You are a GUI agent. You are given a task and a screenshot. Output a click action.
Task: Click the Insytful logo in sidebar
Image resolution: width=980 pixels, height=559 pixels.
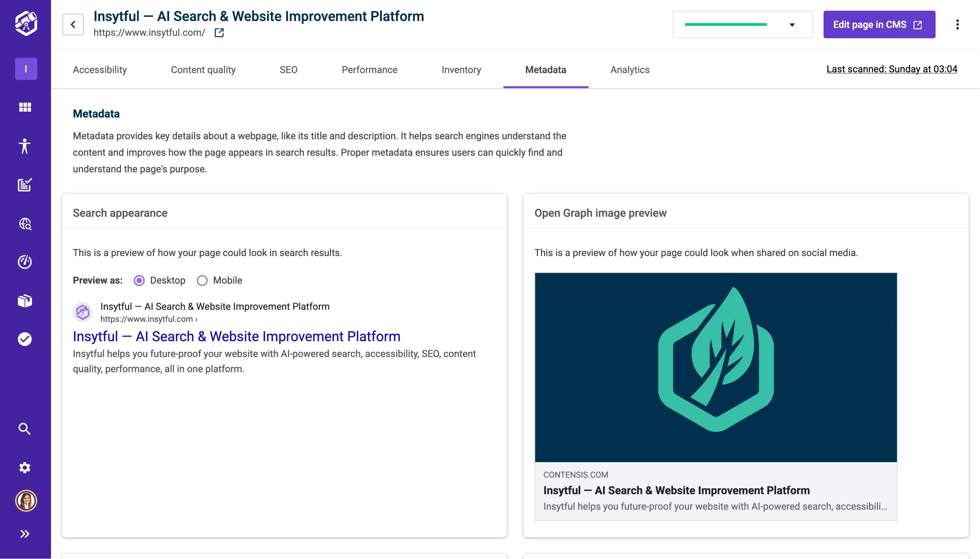(x=26, y=23)
